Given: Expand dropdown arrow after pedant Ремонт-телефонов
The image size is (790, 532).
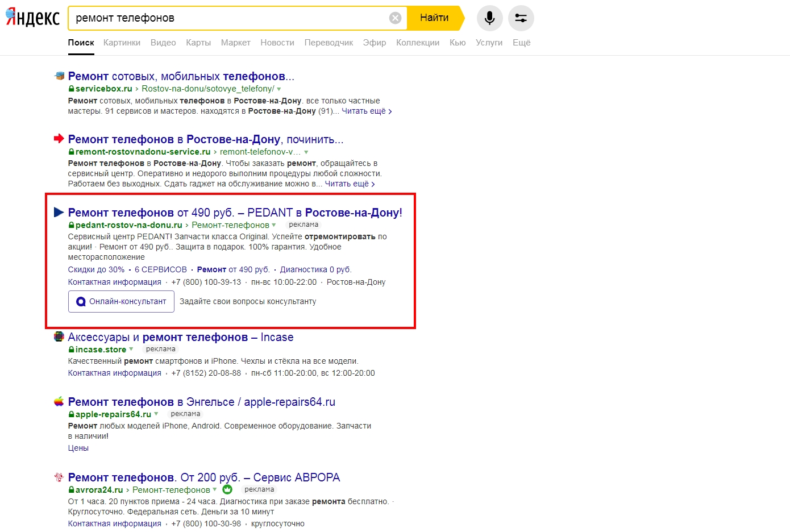Looking at the screenshot, I should point(274,225).
